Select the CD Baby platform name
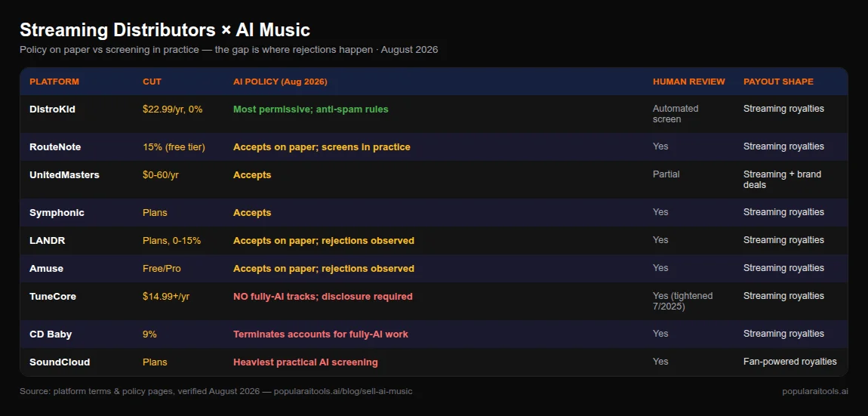Screen dimensions: 868x416 pyautogui.click(x=51, y=334)
